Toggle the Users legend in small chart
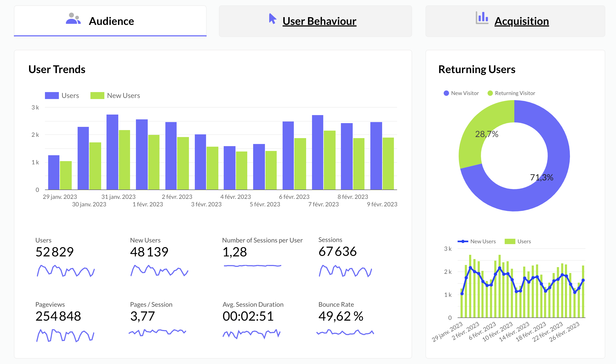This screenshot has height=364, width=616. [510, 241]
